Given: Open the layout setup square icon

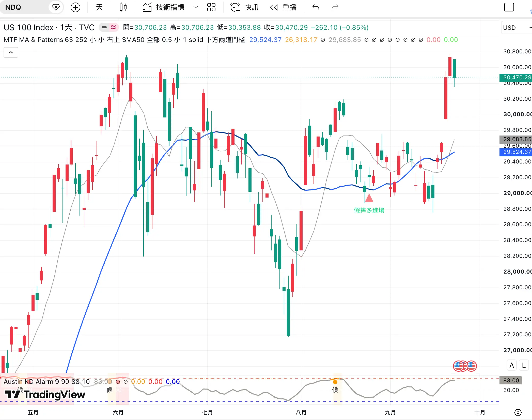Looking at the screenshot, I should pyautogui.click(x=509, y=7).
